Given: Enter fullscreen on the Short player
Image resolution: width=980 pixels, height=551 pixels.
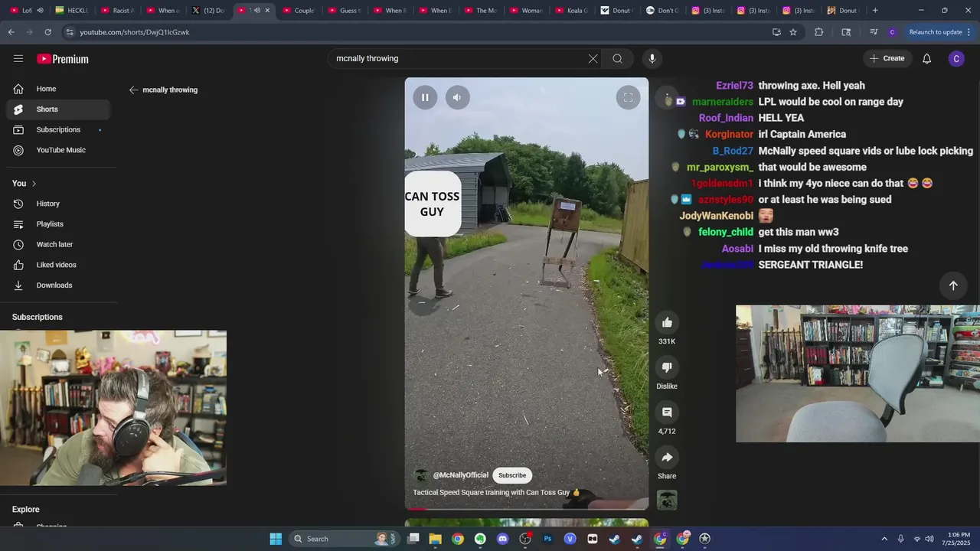Looking at the screenshot, I should pyautogui.click(x=628, y=97).
